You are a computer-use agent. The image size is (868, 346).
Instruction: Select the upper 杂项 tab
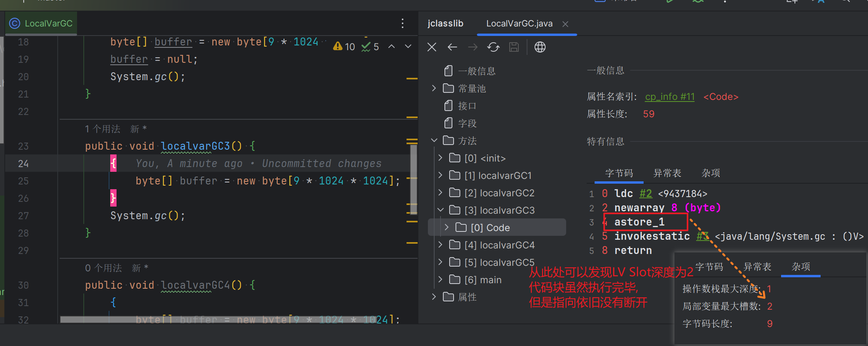tap(711, 173)
